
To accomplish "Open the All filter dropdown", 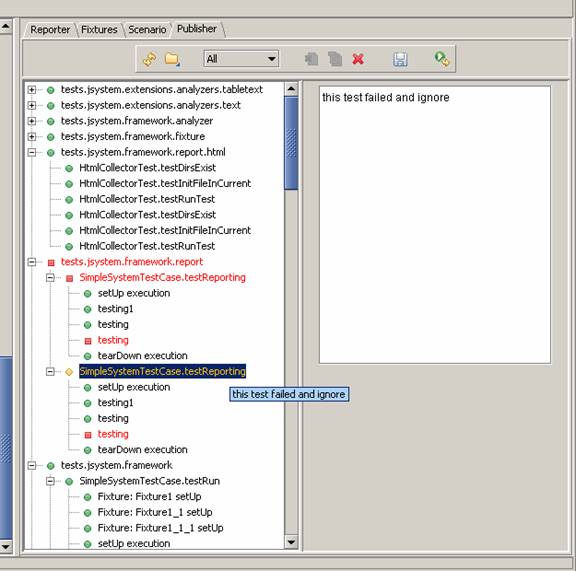I will tap(241, 59).
